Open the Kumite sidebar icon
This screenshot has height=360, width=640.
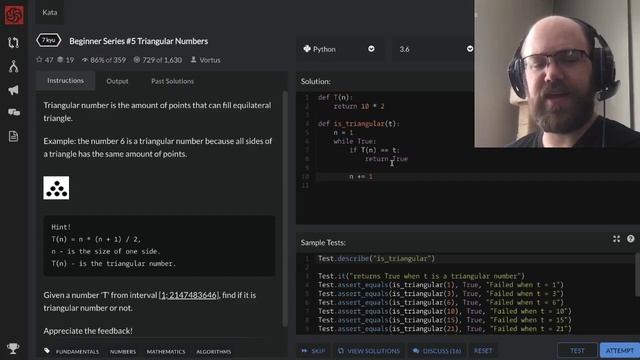13,66
